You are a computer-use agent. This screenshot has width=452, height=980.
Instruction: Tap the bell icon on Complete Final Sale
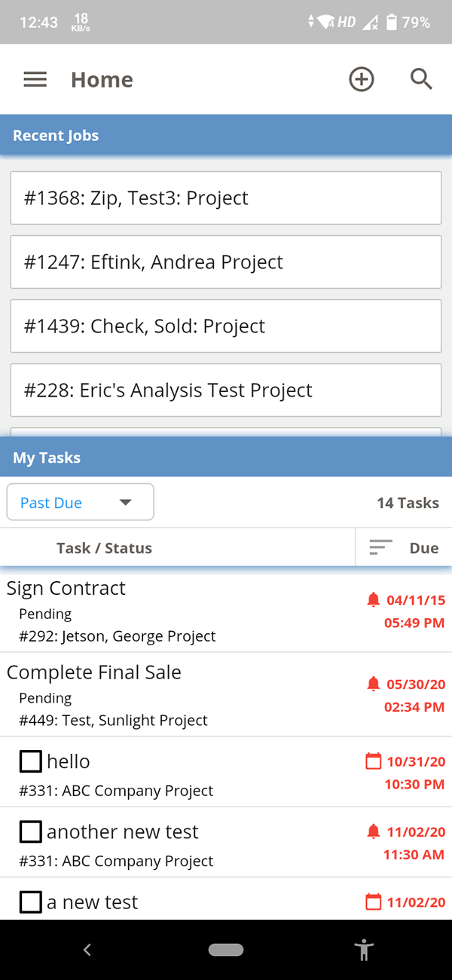[x=373, y=684]
